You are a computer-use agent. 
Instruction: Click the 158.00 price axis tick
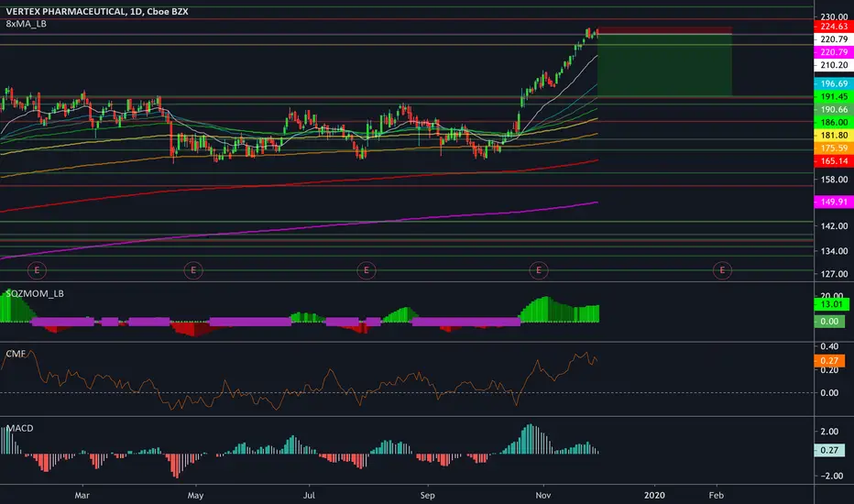tap(834, 180)
